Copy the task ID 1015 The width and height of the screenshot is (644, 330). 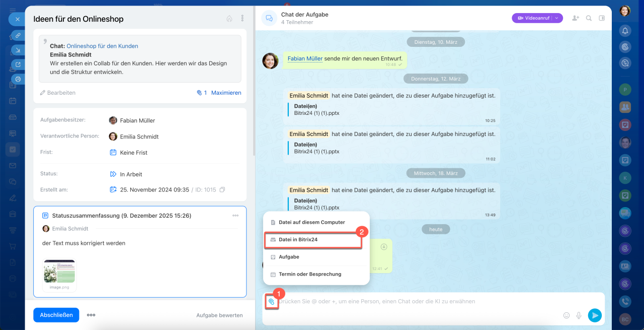[222, 190]
